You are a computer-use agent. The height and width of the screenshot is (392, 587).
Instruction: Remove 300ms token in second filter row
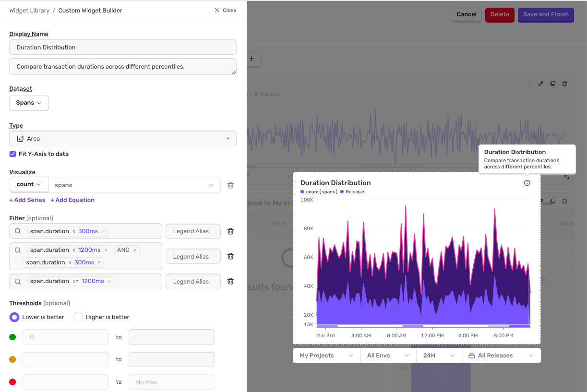pos(99,262)
